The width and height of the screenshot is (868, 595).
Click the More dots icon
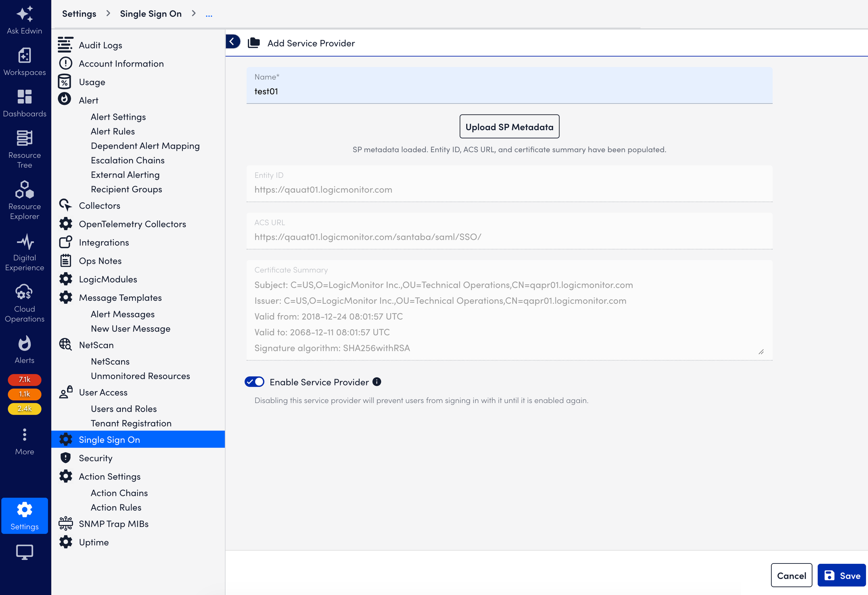pyautogui.click(x=25, y=435)
